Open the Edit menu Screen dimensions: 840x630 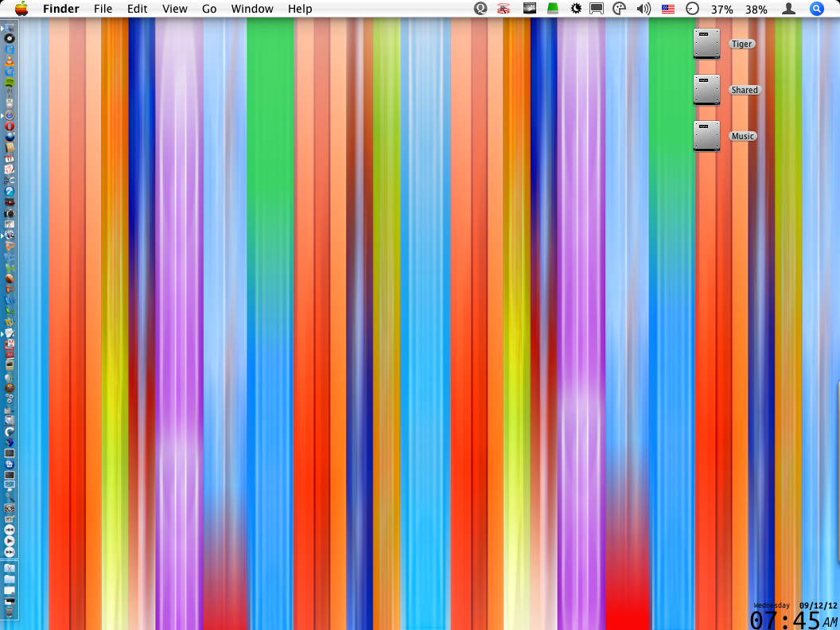coord(137,9)
